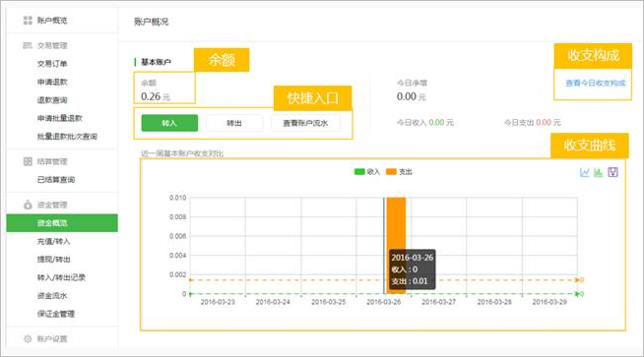This screenshot has height=357, width=644.
Task: Switch chart to line view icon
Action: [x=585, y=172]
